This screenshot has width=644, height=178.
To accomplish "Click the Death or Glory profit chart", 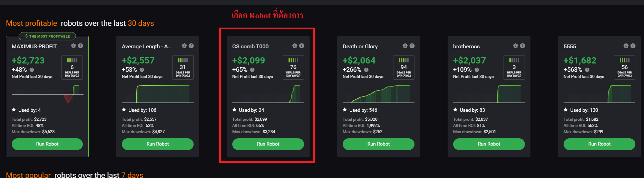I will 379,94.
